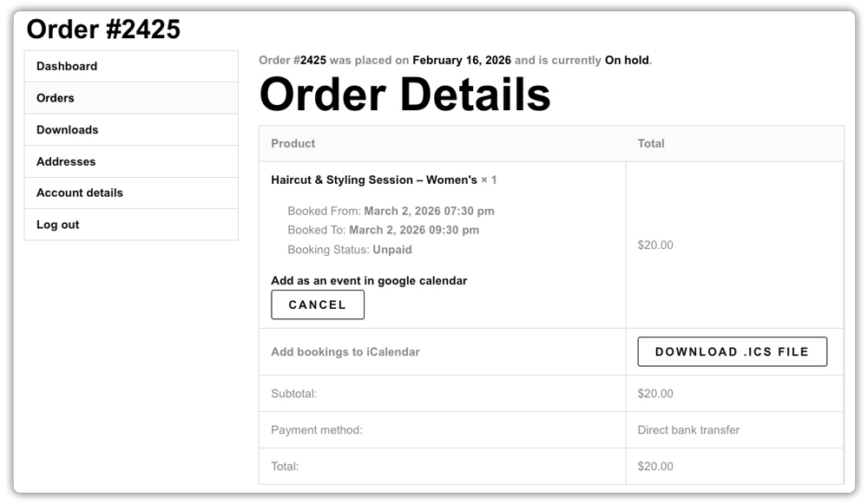
Task: Click the Subtotal amount $20.00
Action: pyautogui.click(x=655, y=393)
